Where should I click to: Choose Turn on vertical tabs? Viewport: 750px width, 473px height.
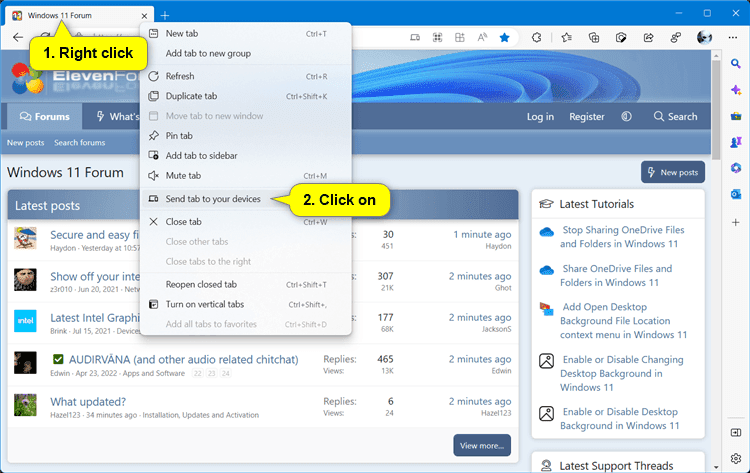(246, 305)
